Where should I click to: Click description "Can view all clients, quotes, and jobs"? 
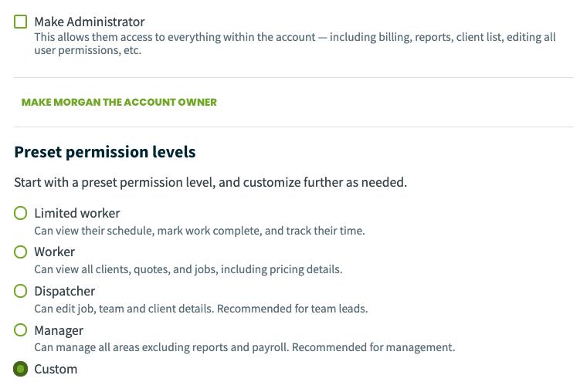[x=188, y=269]
